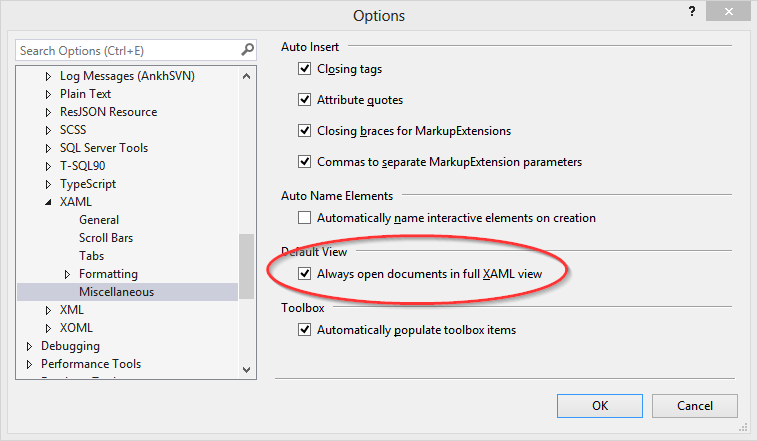Expand the Plain Text node
758x441 pixels.
[48, 94]
